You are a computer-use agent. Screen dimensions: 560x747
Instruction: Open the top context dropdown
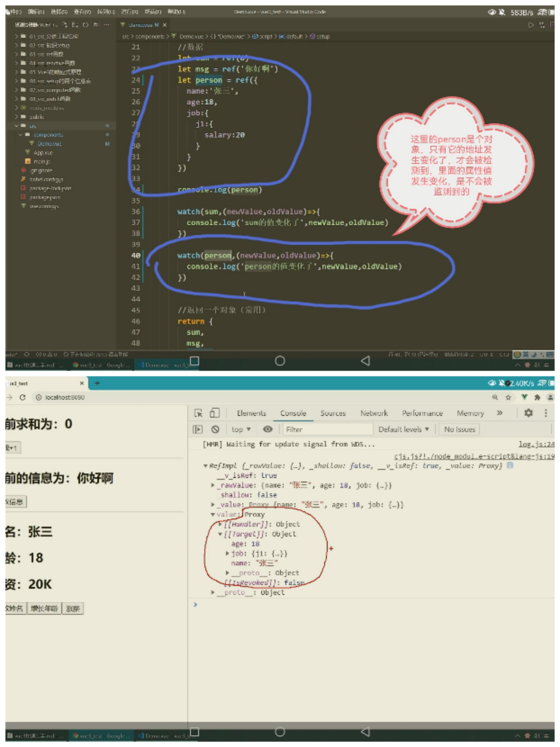pyautogui.click(x=241, y=429)
